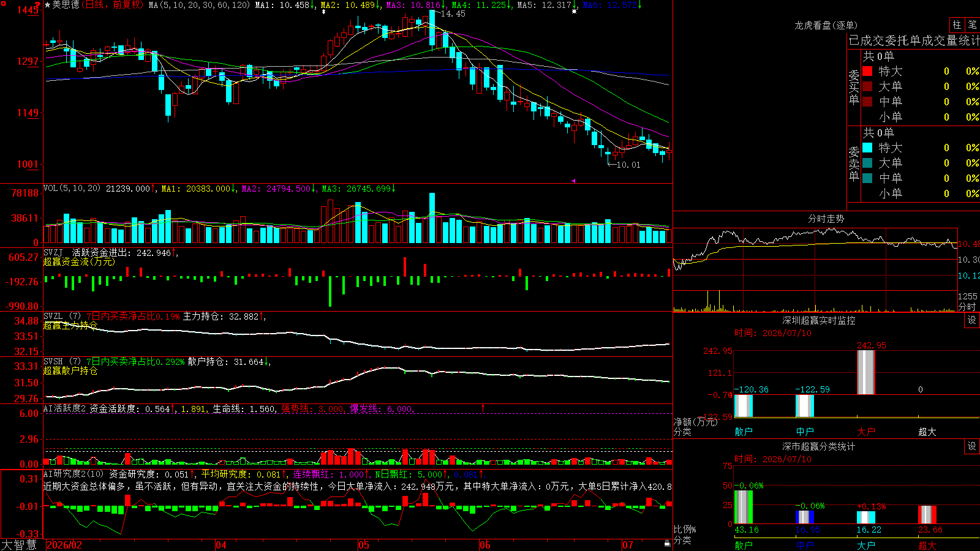Click the 分时 label under the intraday chart
This screenshot has width=980, height=551.
967,307
